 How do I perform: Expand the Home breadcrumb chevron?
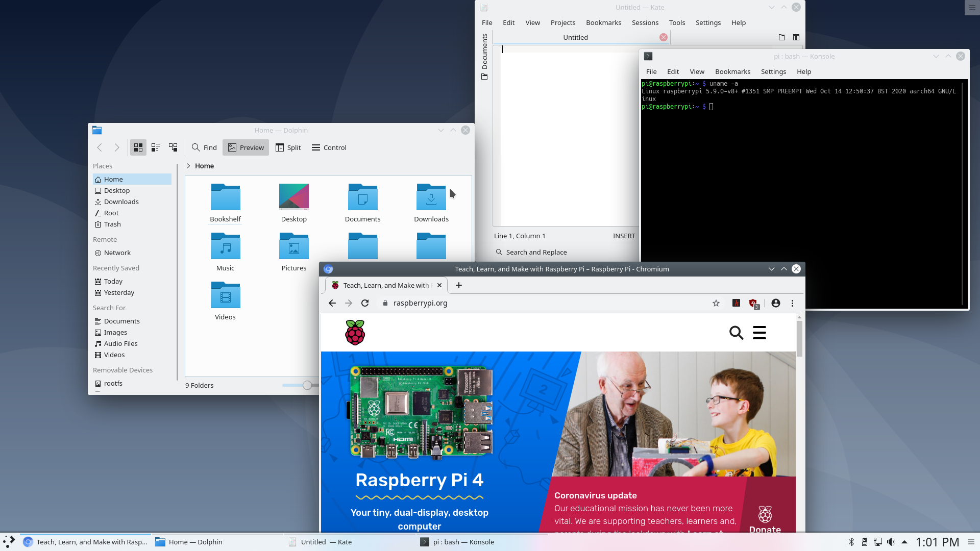(x=188, y=166)
